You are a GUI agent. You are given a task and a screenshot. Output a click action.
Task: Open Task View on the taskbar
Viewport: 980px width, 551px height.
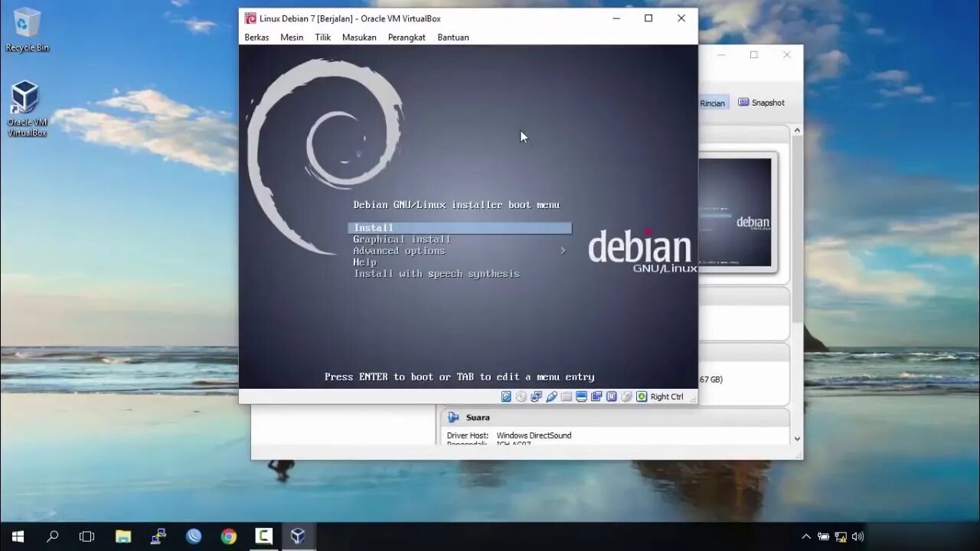(87, 536)
